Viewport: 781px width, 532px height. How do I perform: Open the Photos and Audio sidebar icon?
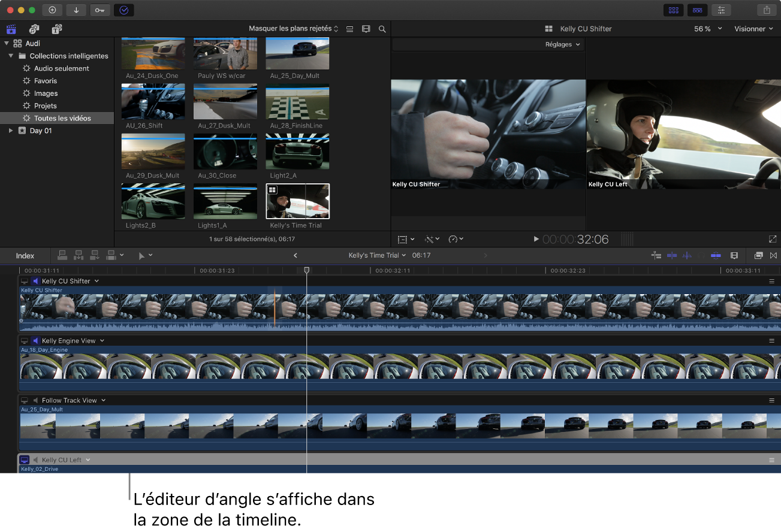pyautogui.click(x=34, y=29)
